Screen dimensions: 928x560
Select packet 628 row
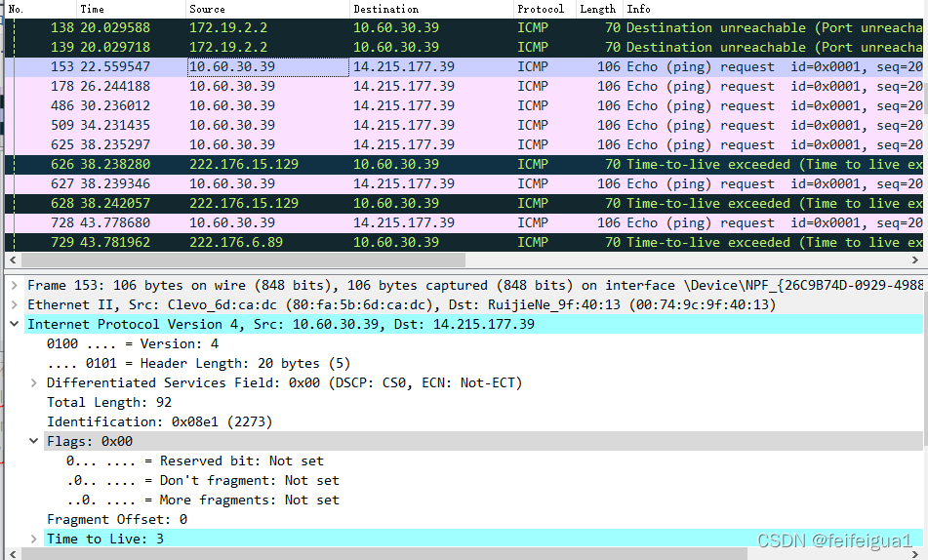tap(464, 204)
